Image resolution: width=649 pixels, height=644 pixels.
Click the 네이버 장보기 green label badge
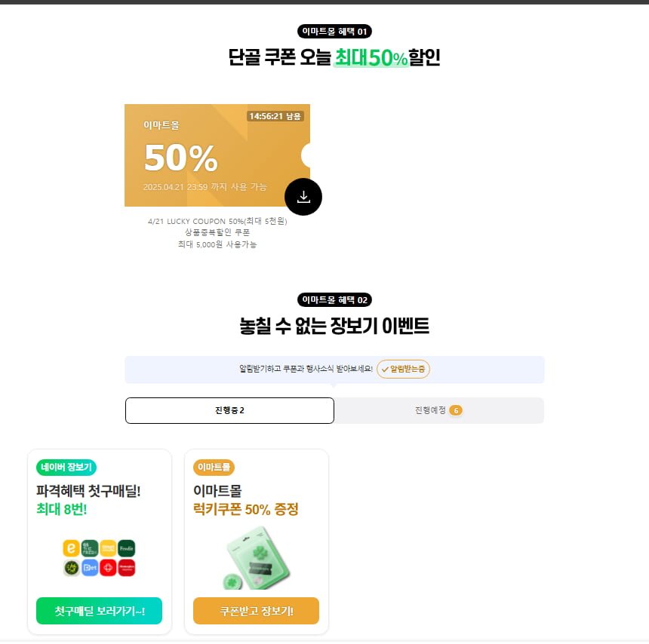66,468
